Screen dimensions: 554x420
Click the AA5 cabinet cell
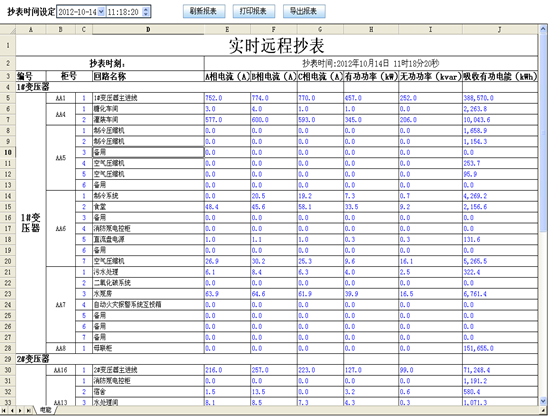tap(60, 158)
